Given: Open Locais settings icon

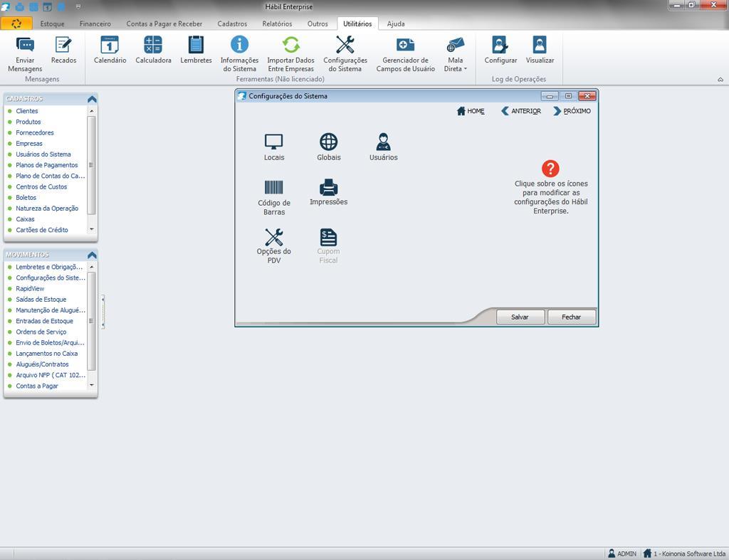Looking at the screenshot, I should tap(274, 147).
